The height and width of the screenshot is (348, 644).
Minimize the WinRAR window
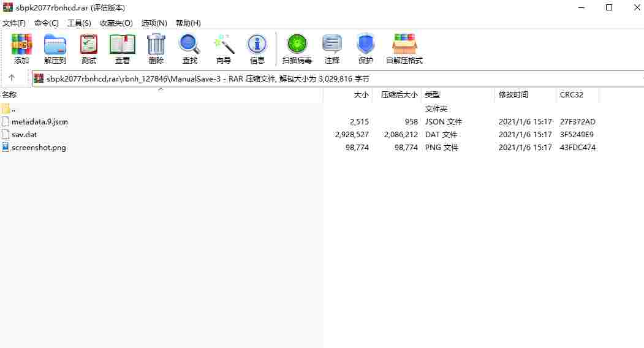(581, 7)
